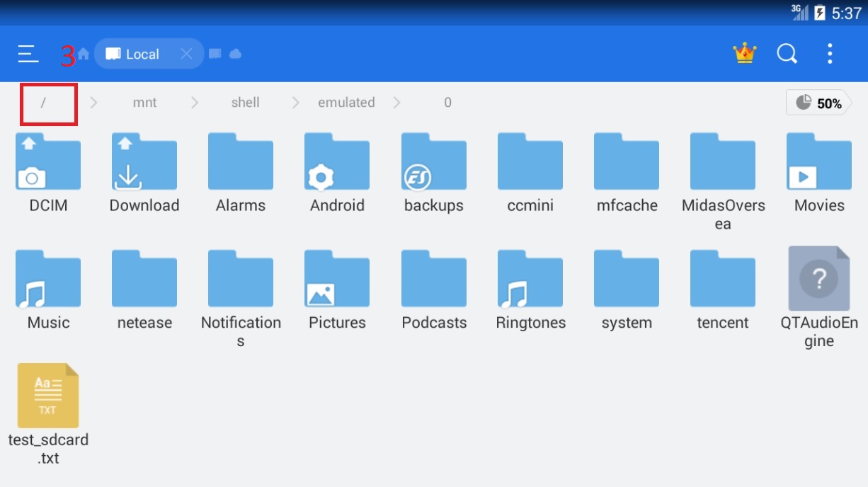The width and height of the screenshot is (868, 487).
Task: Click the chevron after mnt
Action: [x=194, y=103]
